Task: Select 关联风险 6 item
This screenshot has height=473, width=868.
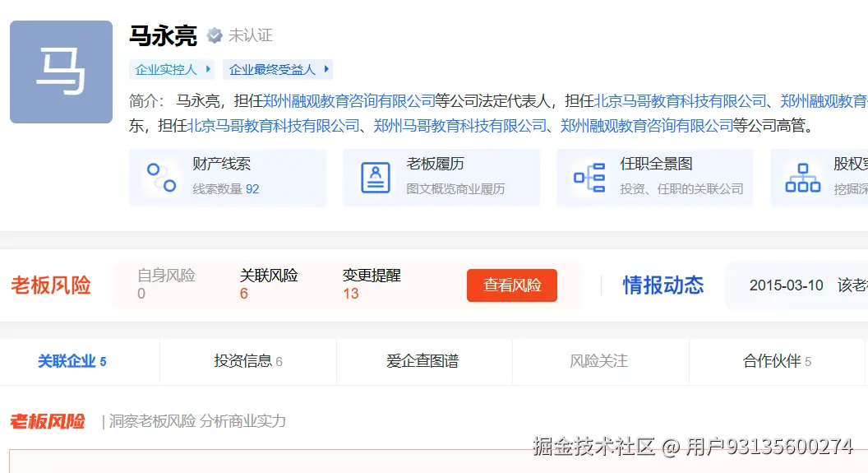Action: pos(269,284)
